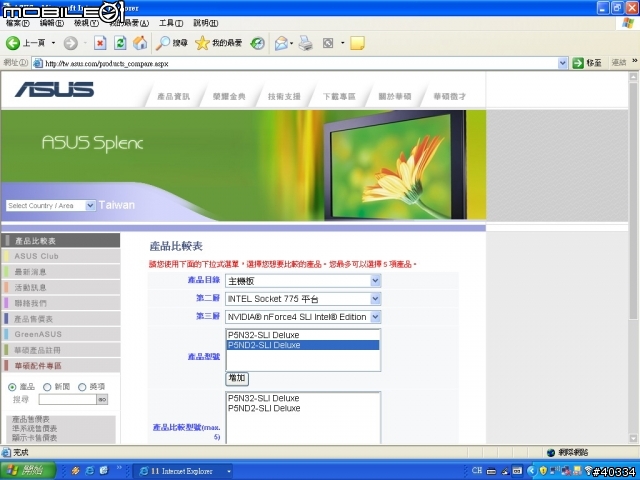Click the CH language indicator in tray
This screenshot has width=640, height=480.
[x=477, y=470]
